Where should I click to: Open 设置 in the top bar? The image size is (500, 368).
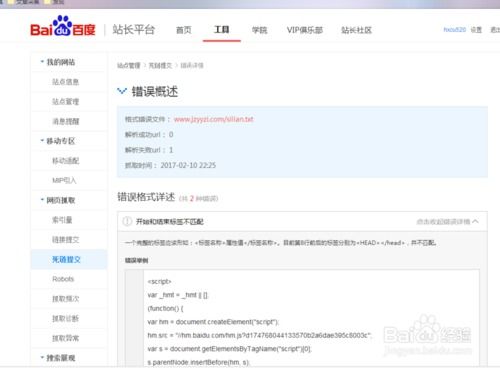[x=476, y=30]
